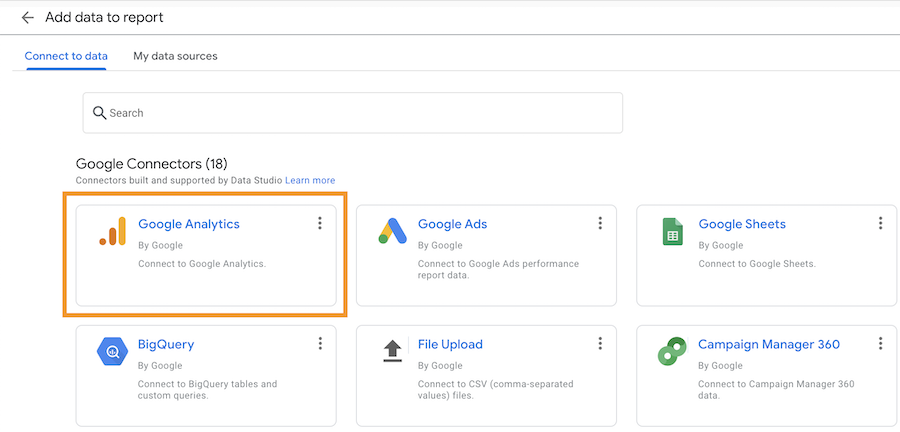Focus the connector Search field

[352, 113]
